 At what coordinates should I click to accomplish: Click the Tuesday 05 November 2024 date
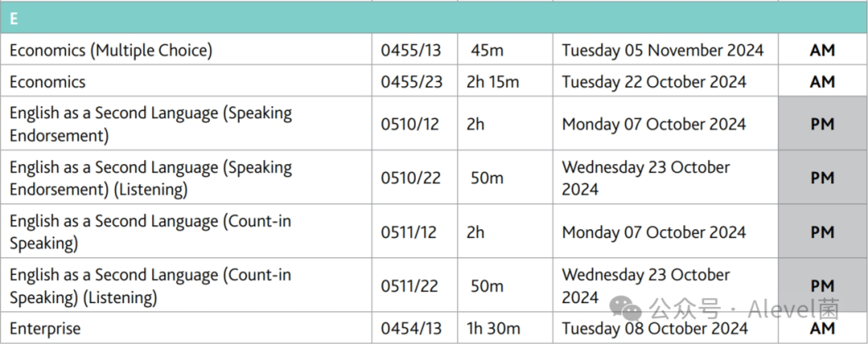click(x=662, y=51)
